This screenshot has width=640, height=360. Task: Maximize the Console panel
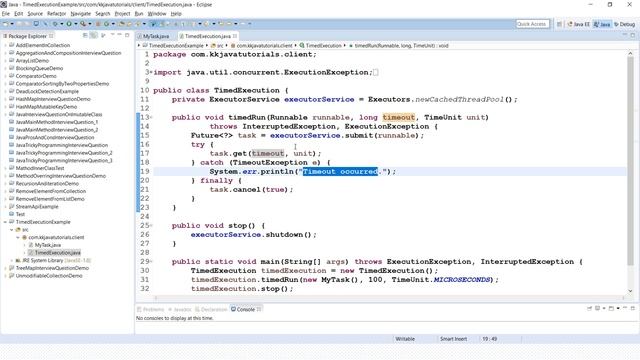(x=633, y=308)
